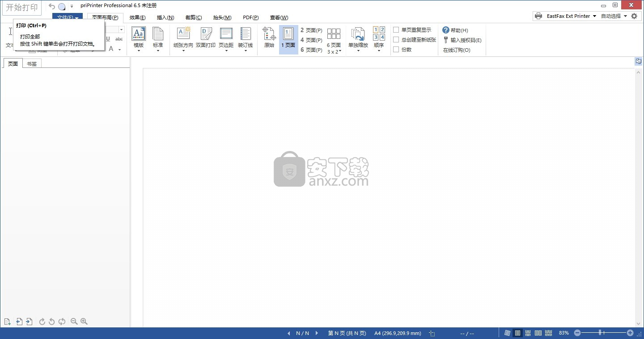The height and width of the screenshot is (339, 644).
Task: Choose the 2 页面(P) layout
Action: (x=311, y=30)
